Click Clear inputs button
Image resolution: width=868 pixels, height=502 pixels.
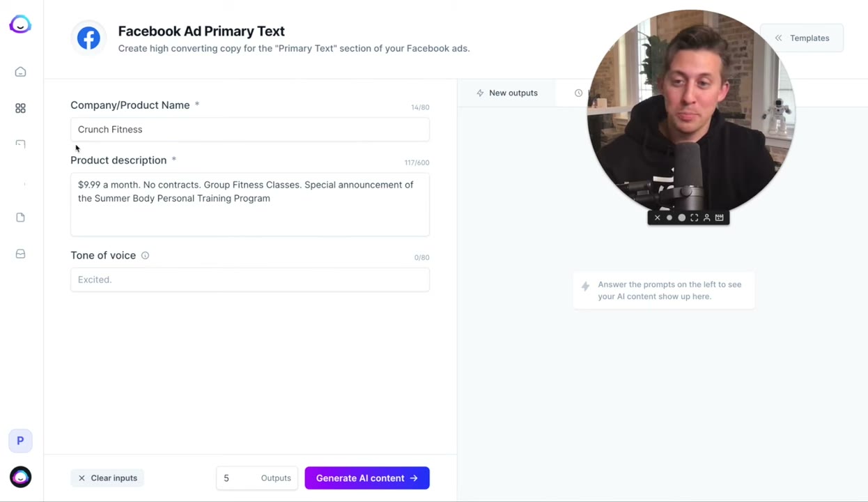click(107, 478)
